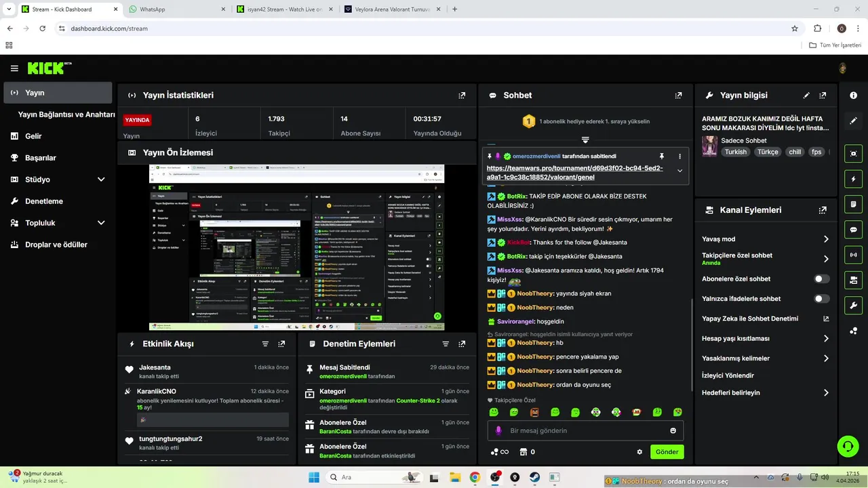Image resolution: width=868 pixels, height=488 pixels.
Task: Expand the pinned message chevron
Action: [x=679, y=171]
